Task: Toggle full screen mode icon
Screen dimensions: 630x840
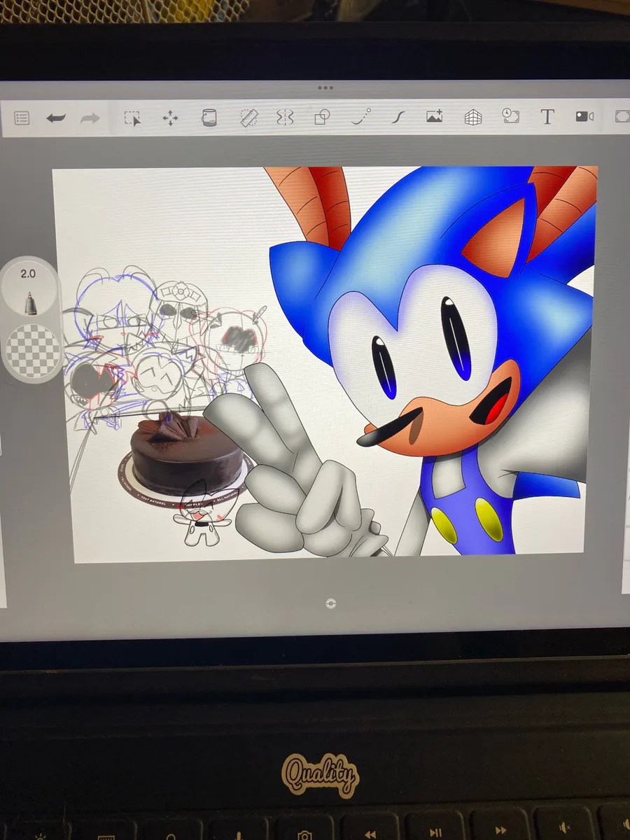Action: point(622,117)
